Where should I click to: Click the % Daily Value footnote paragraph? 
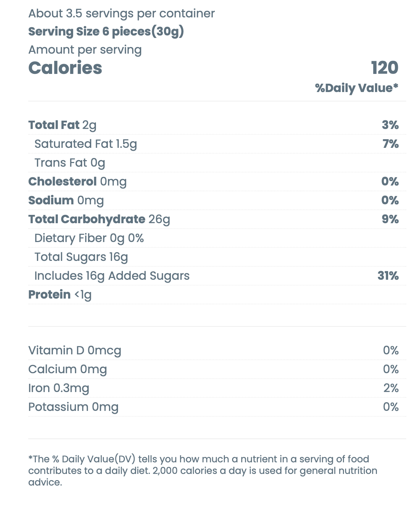coord(203,471)
